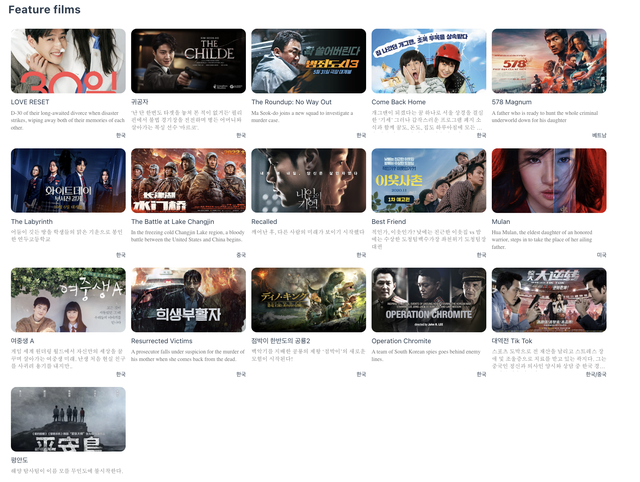The height and width of the screenshot is (482, 640).
Task: Open the LOVE RESET movie poster thumbnail
Action: click(x=68, y=61)
